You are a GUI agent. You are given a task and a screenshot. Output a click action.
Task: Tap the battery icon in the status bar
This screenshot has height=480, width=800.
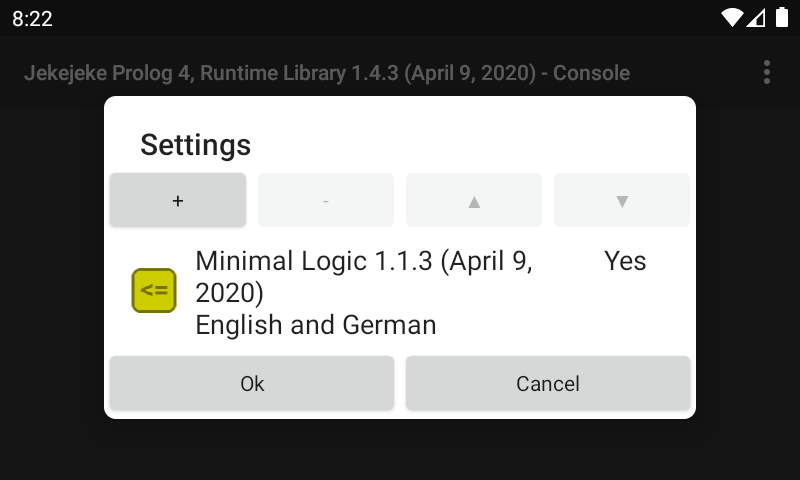[782, 18]
